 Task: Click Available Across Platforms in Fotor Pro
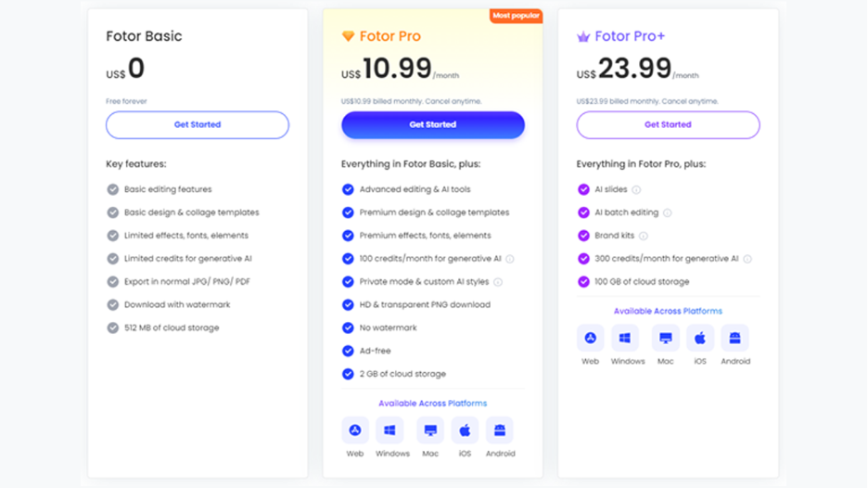point(433,404)
